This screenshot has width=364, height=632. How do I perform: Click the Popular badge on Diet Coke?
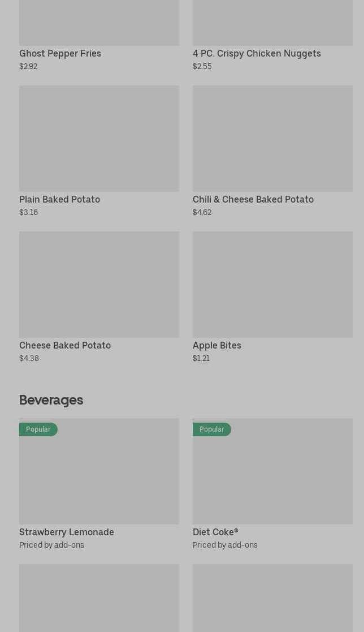click(x=212, y=429)
